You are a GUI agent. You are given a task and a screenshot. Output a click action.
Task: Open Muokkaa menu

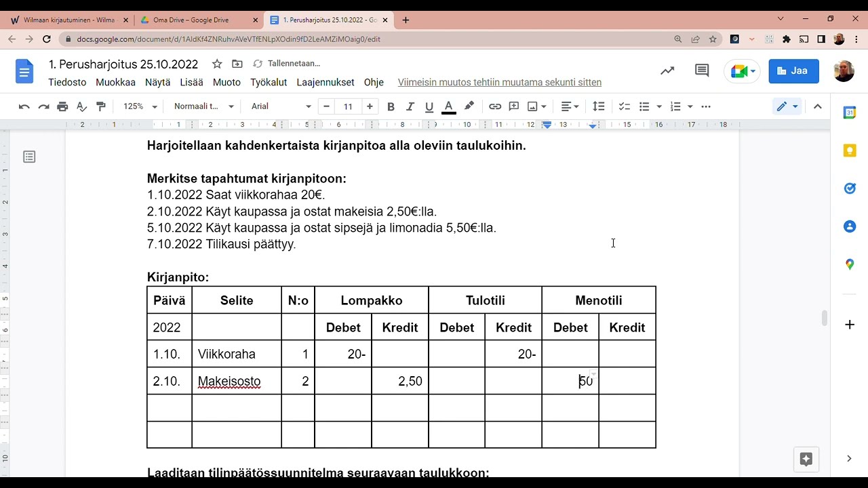(115, 82)
